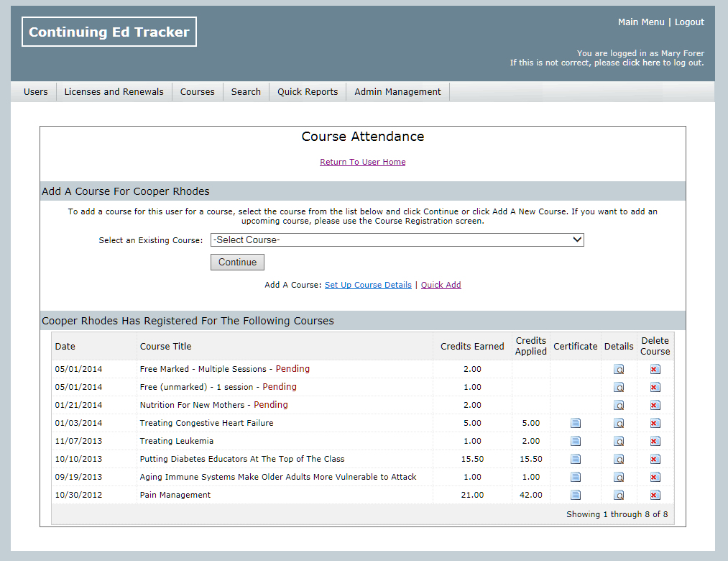Delete the Aging Immune Systems course

655,477
